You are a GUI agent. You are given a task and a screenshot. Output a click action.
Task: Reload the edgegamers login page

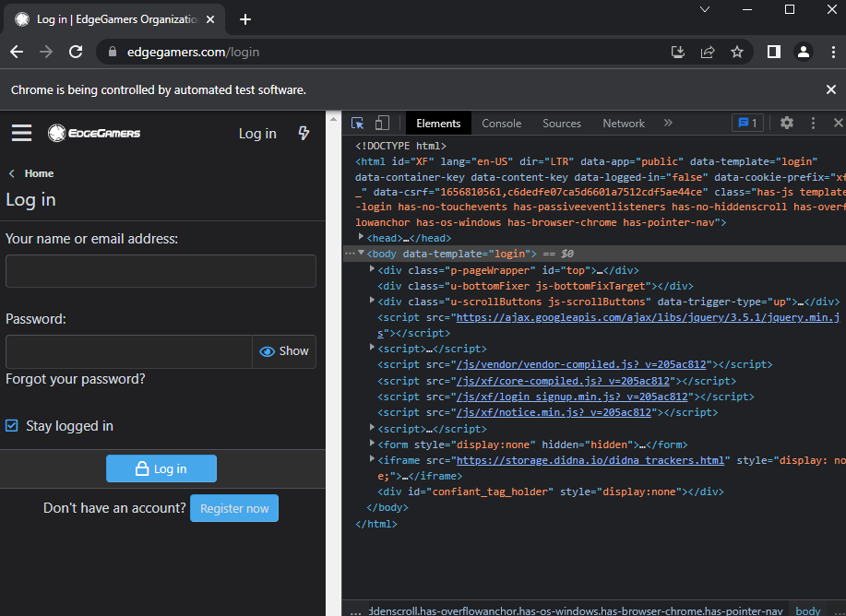tap(76, 52)
